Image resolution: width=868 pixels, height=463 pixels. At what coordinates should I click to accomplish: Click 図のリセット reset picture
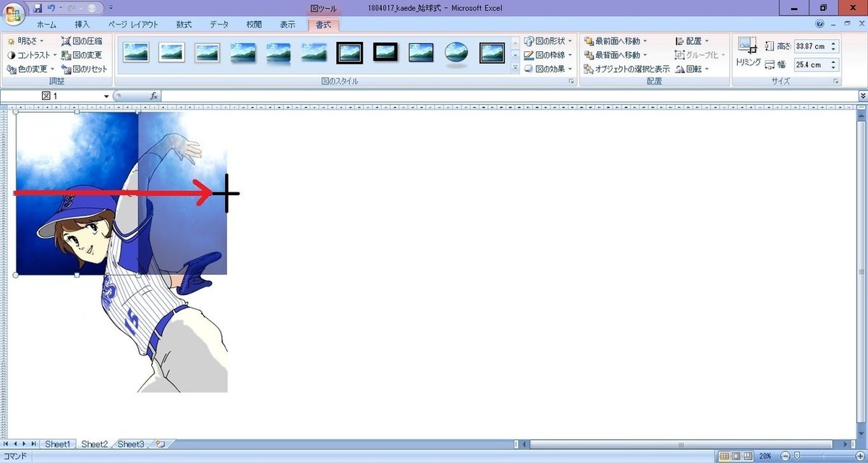click(84, 69)
